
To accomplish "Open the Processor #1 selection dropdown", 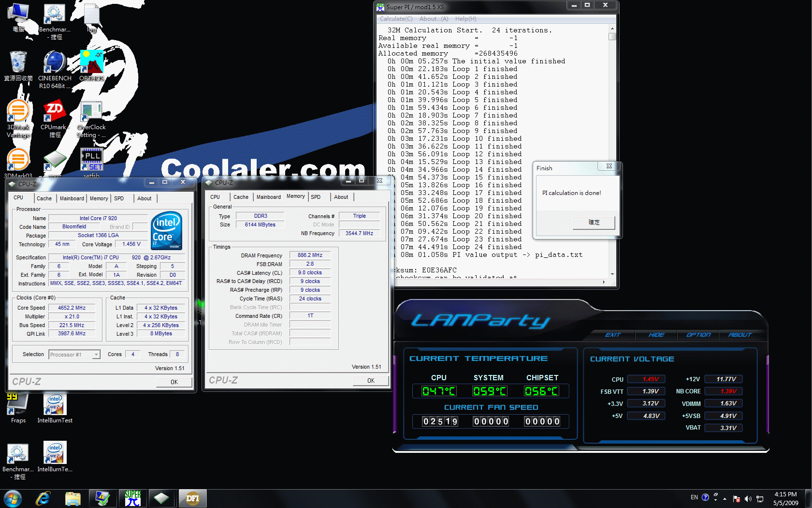I will (x=74, y=355).
